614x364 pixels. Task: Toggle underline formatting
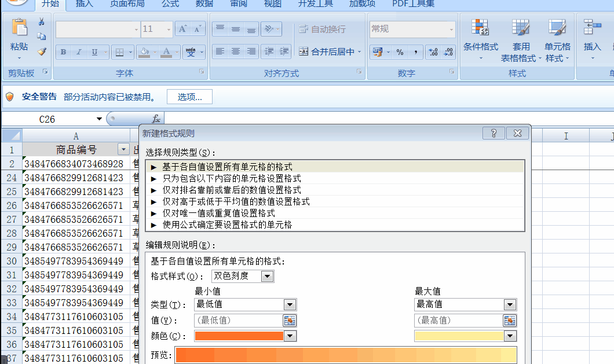click(x=92, y=52)
